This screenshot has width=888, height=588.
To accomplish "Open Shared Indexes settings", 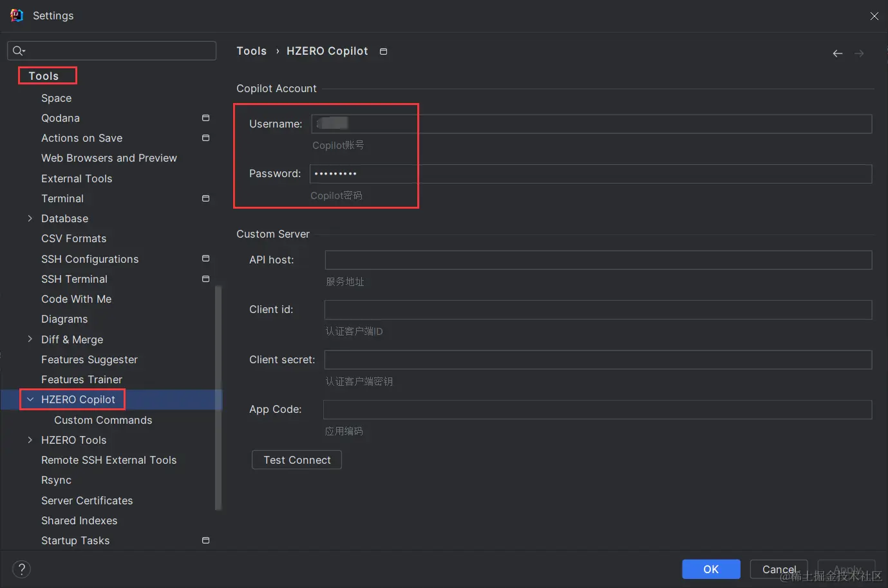I will [x=79, y=520].
